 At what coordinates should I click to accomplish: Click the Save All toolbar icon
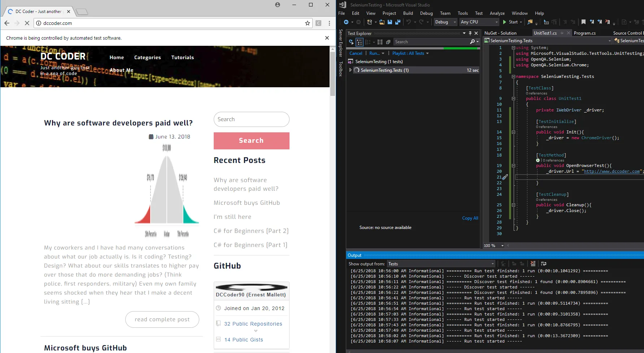pos(397,22)
